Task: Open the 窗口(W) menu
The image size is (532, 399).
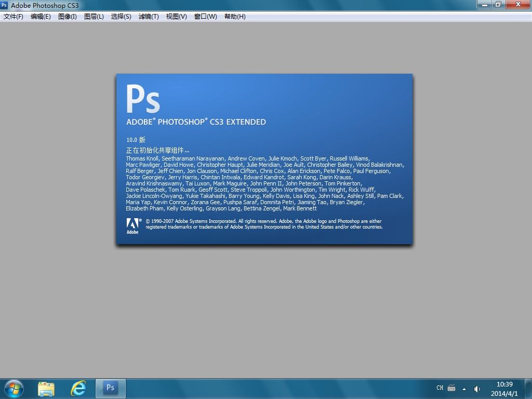Action: pyautogui.click(x=205, y=16)
